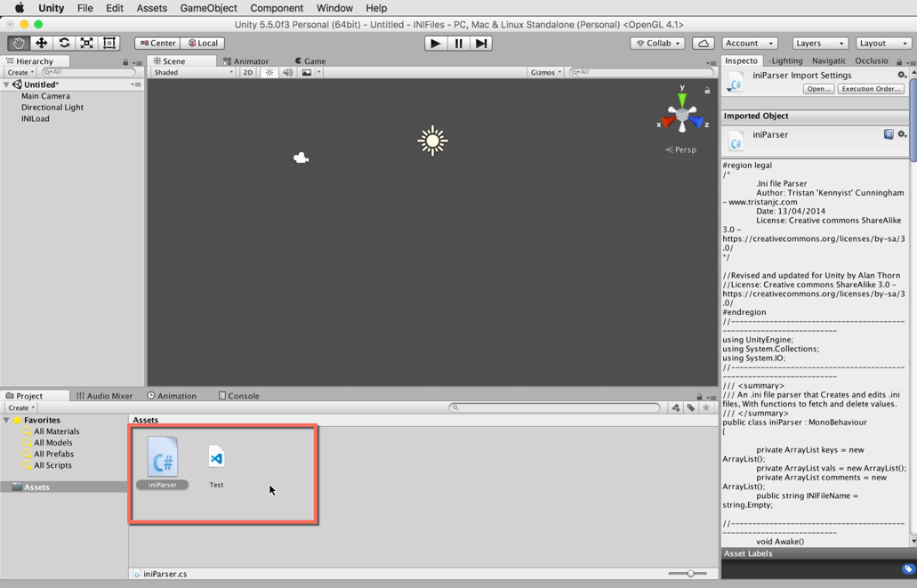Screen dimensions: 917x588
Task: Open the Component menu
Action: point(277,8)
